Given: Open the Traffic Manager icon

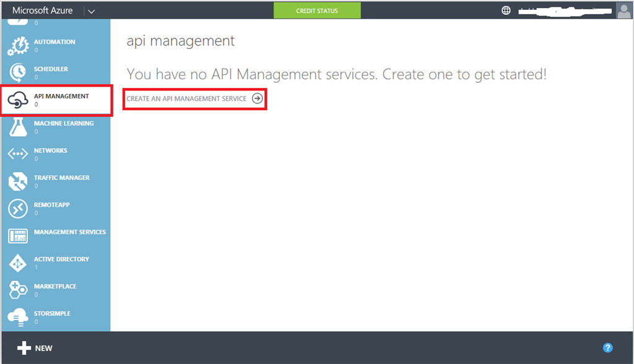Looking at the screenshot, I should [18, 181].
